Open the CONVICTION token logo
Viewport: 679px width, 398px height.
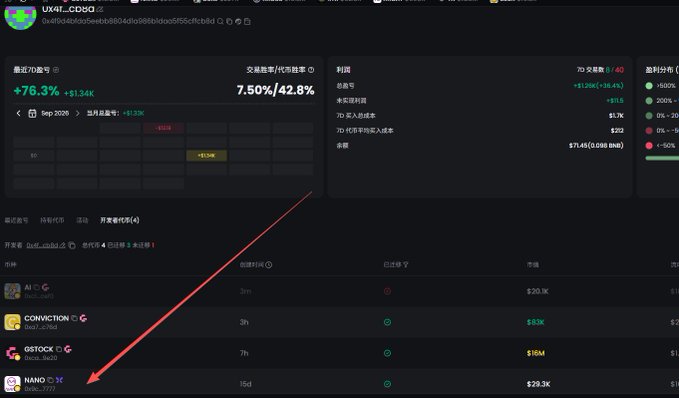tap(12, 322)
